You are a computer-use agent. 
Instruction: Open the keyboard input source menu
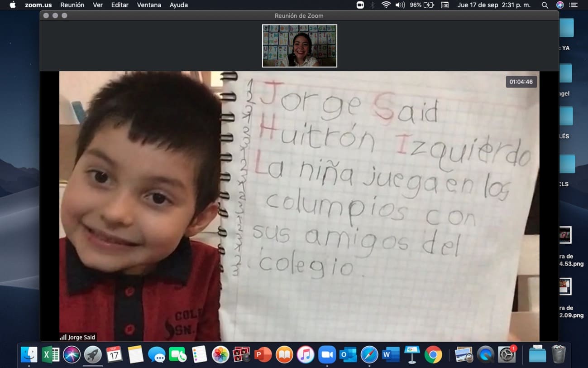click(x=444, y=5)
